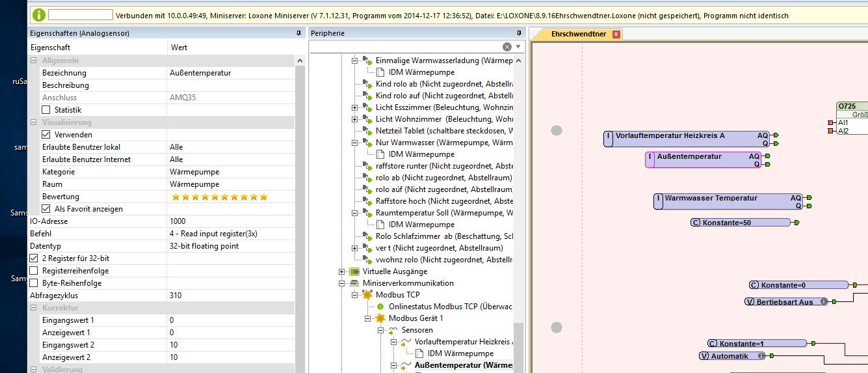Screen dimensions: 868x373
Task: Enable the Statistik checkbox
Action: (46, 110)
